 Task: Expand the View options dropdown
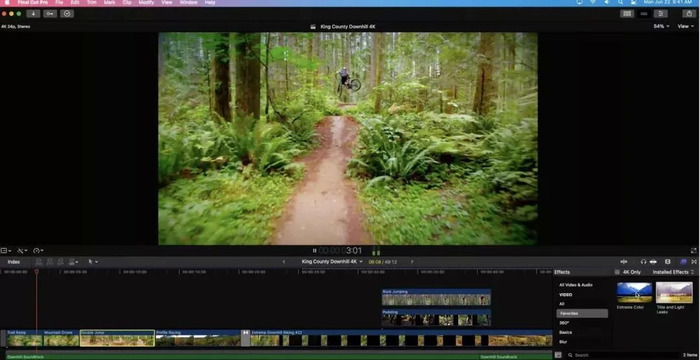coord(685,26)
